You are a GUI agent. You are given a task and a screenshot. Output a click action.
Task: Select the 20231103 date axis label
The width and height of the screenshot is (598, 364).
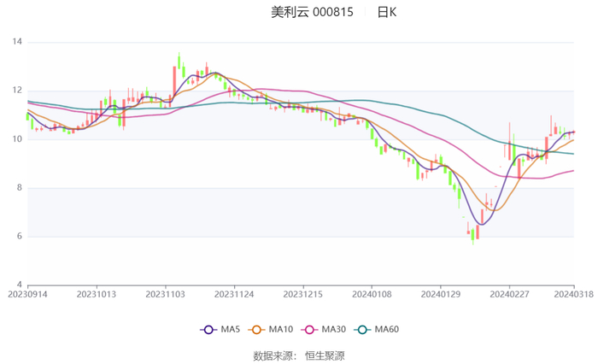[x=165, y=293]
